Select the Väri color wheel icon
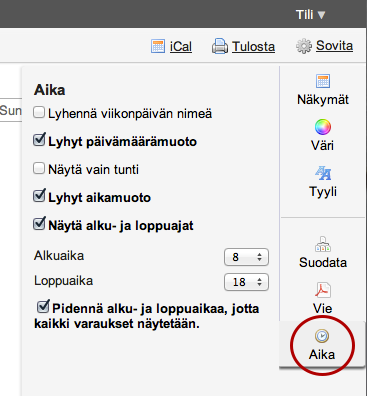367x396 pixels. tap(323, 127)
